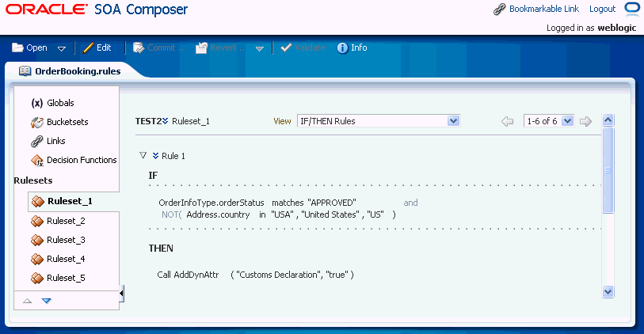Click the Open toolbar button
The width and height of the screenshot is (644, 334).
(x=29, y=47)
